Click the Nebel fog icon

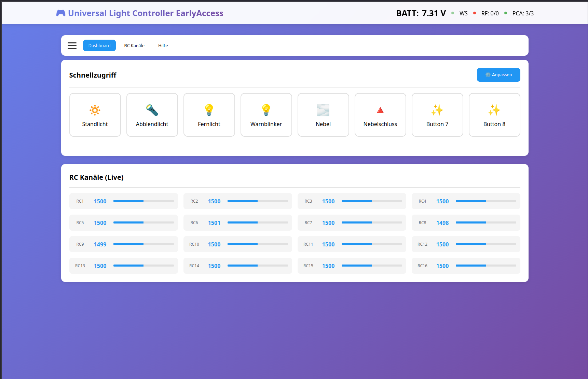point(323,110)
